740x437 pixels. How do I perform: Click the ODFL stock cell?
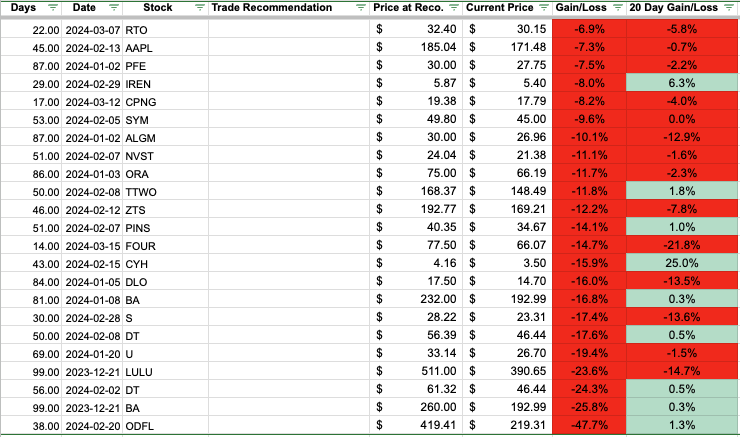tap(166, 426)
